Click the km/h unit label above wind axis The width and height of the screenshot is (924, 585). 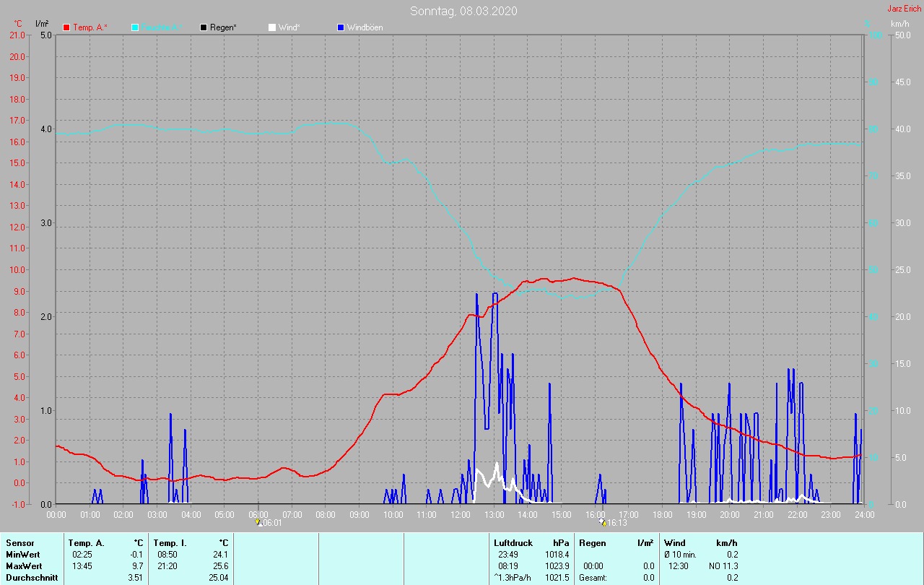[x=899, y=24]
